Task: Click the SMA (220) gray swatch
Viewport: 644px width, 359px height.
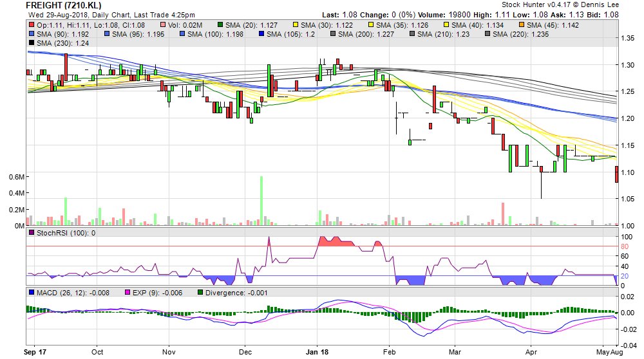Action: pos(488,34)
